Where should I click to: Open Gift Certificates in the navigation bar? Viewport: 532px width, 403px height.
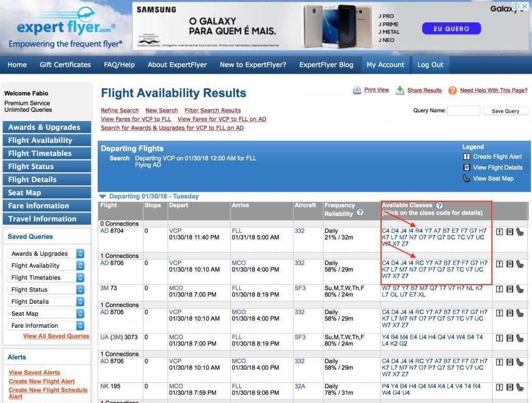pos(65,65)
